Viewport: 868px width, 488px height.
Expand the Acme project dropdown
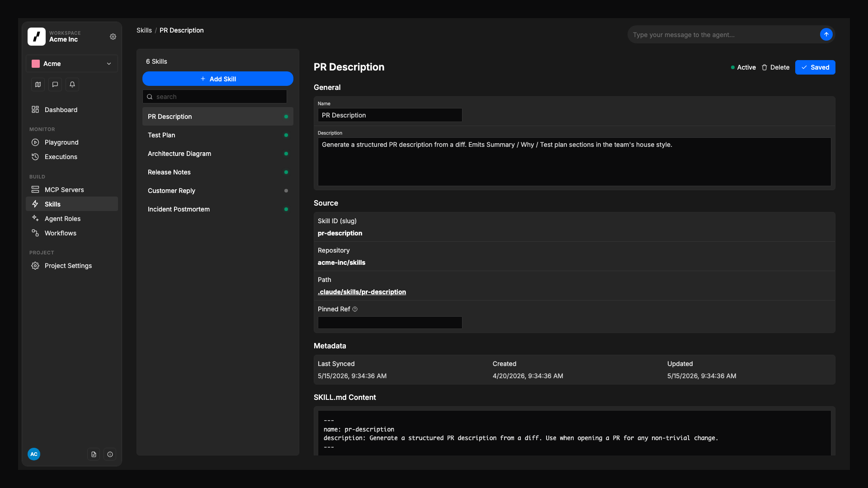72,64
